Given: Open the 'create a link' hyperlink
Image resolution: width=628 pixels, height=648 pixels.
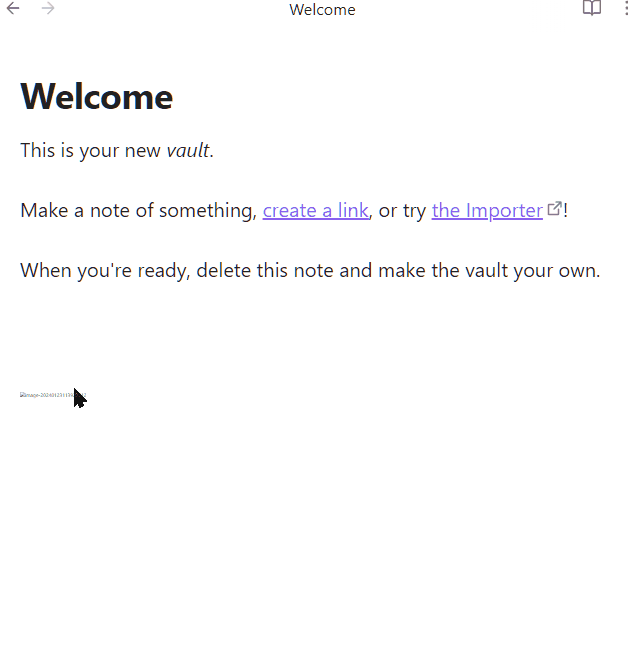Looking at the screenshot, I should click(x=316, y=210).
